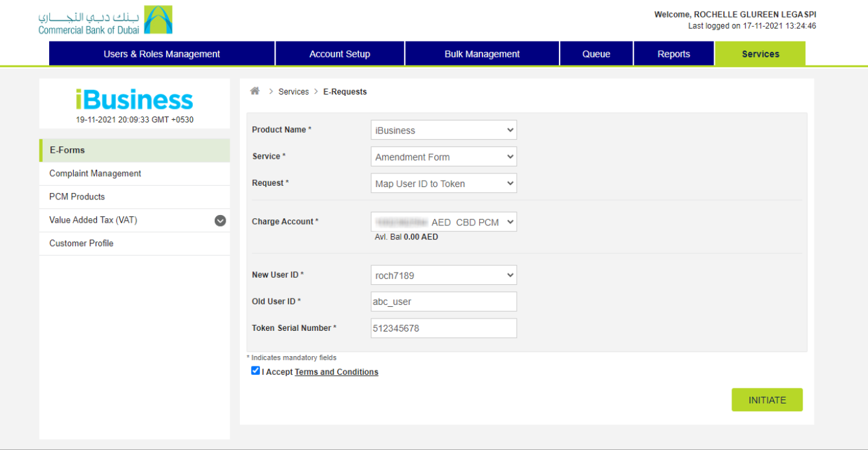Click the Charge Account label
The width and height of the screenshot is (868, 450).
coord(285,221)
